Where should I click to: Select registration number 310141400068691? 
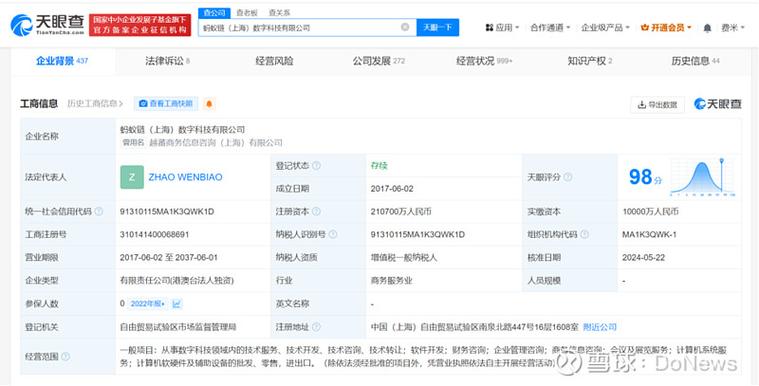pos(154,234)
